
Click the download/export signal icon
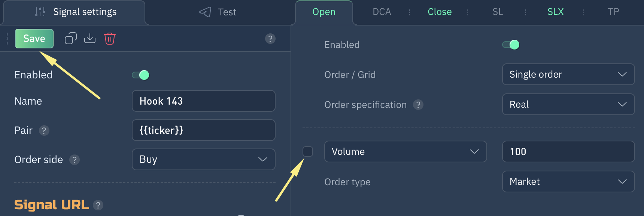tap(90, 39)
